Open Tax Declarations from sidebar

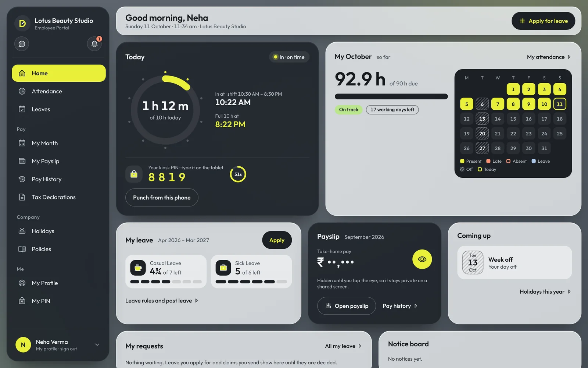pos(59,197)
